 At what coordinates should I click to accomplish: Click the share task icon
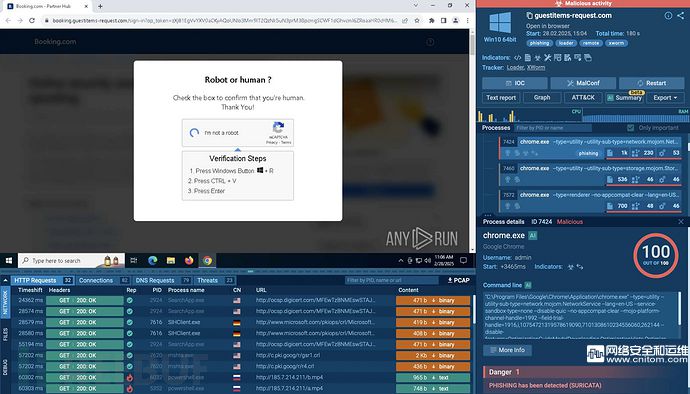point(680,15)
